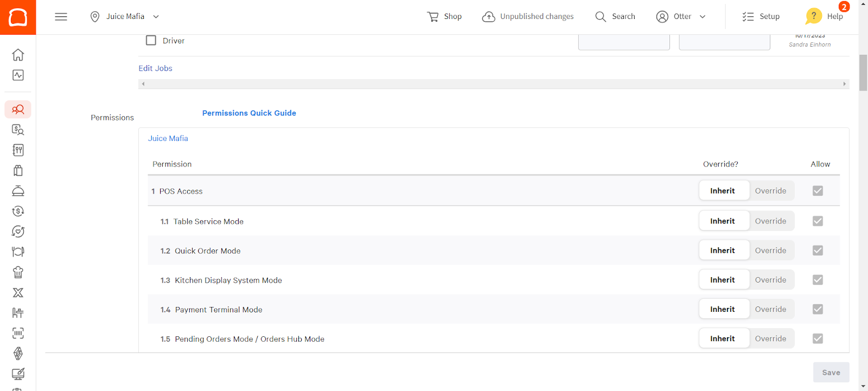Viewport: 868px width, 391px height.
Task: Open the hamburger navigation menu
Action: pos(61,17)
